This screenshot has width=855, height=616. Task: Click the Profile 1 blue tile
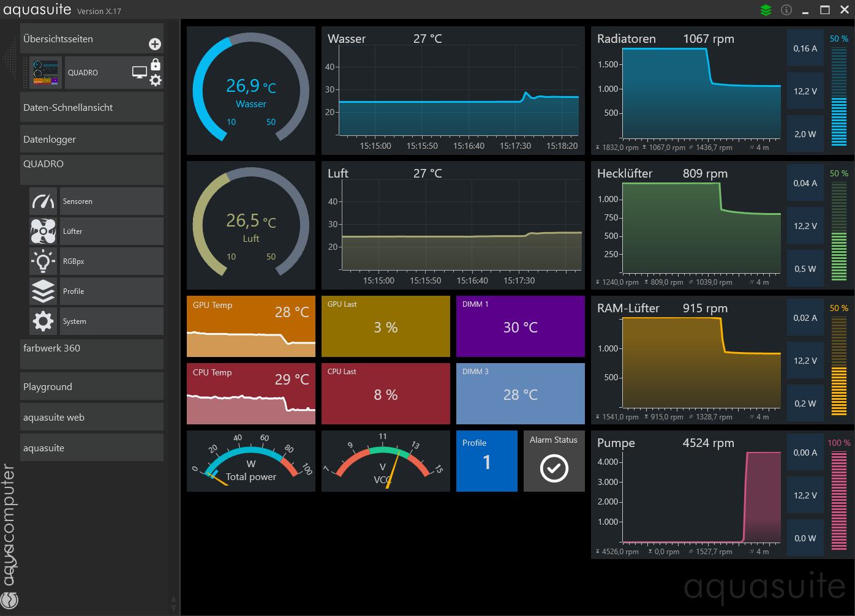point(487,461)
